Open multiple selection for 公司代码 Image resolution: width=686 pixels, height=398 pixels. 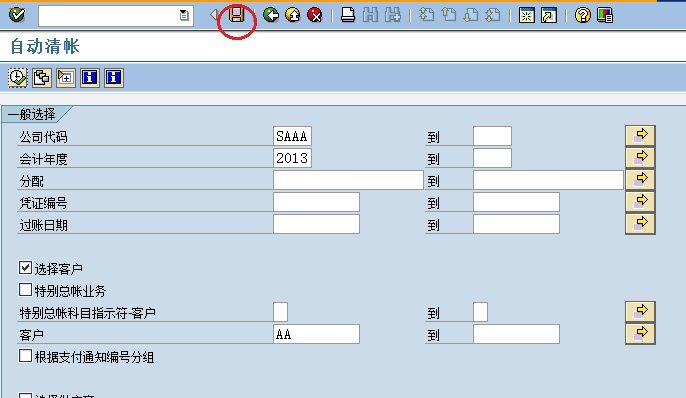640,135
